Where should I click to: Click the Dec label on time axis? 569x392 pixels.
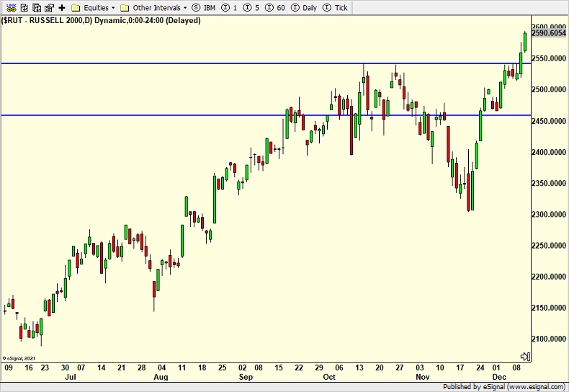click(498, 376)
